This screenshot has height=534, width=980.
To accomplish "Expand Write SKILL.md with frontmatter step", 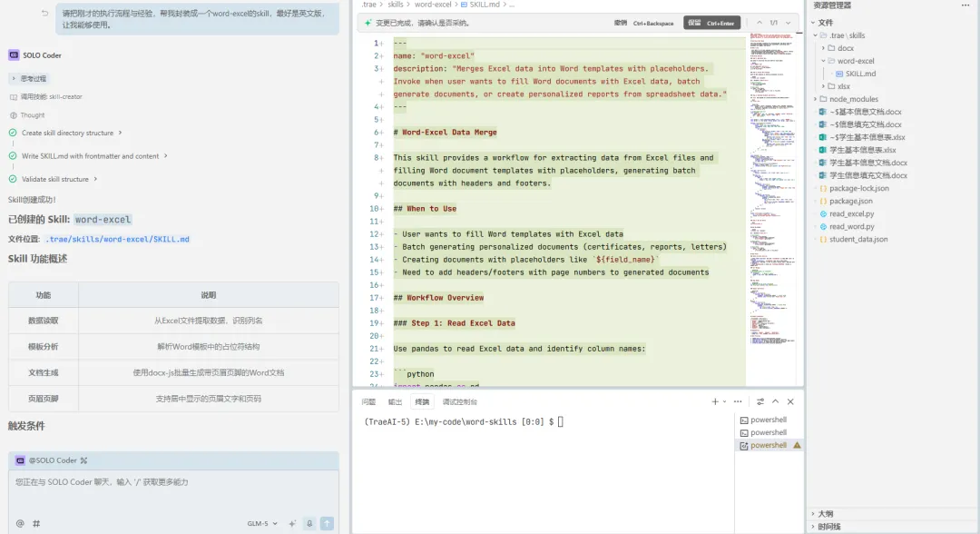I will point(166,155).
